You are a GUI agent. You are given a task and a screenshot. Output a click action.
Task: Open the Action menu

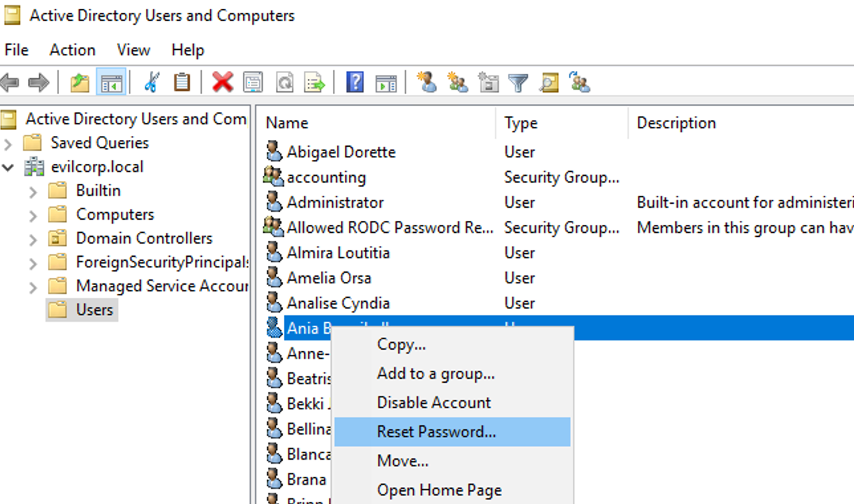(72, 50)
